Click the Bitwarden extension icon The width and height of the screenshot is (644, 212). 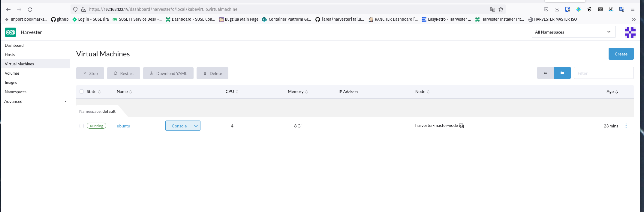pos(568,9)
